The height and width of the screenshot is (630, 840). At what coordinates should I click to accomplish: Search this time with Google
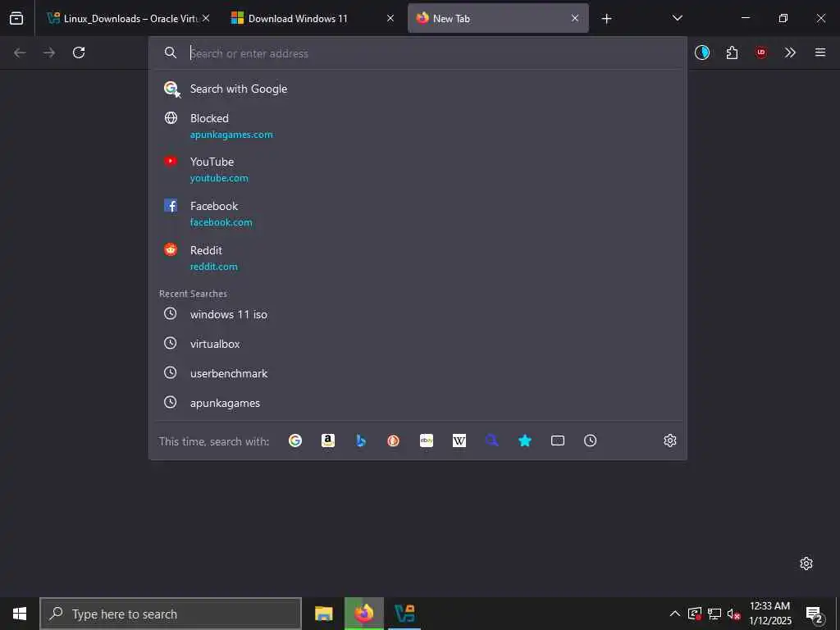pos(295,441)
